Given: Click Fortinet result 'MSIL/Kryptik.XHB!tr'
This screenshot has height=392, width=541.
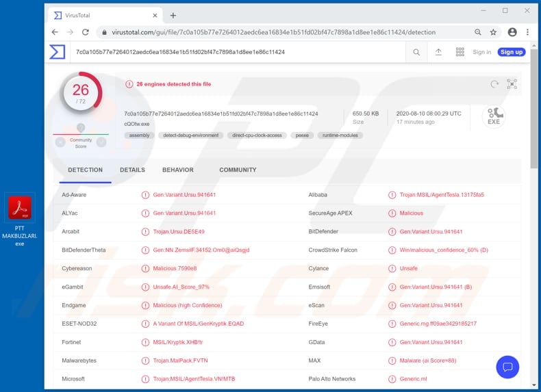Looking at the screenshot, I should [x=178, y=342].
